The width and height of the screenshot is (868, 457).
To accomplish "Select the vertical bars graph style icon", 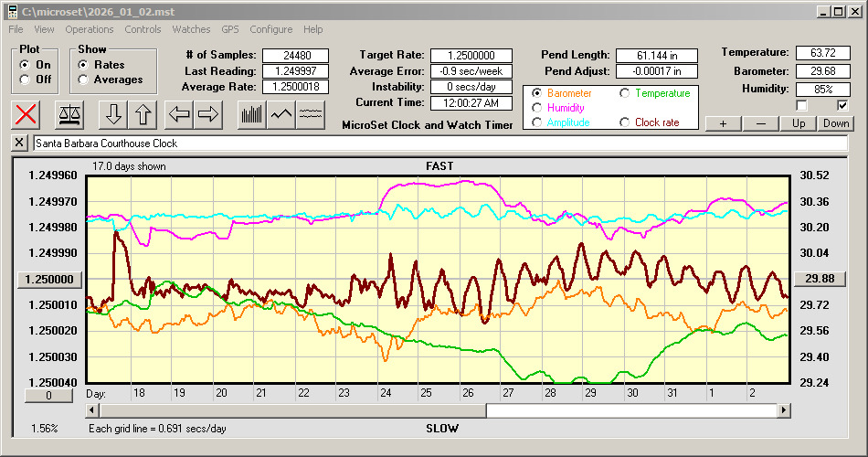I will (x=250, y=113).
